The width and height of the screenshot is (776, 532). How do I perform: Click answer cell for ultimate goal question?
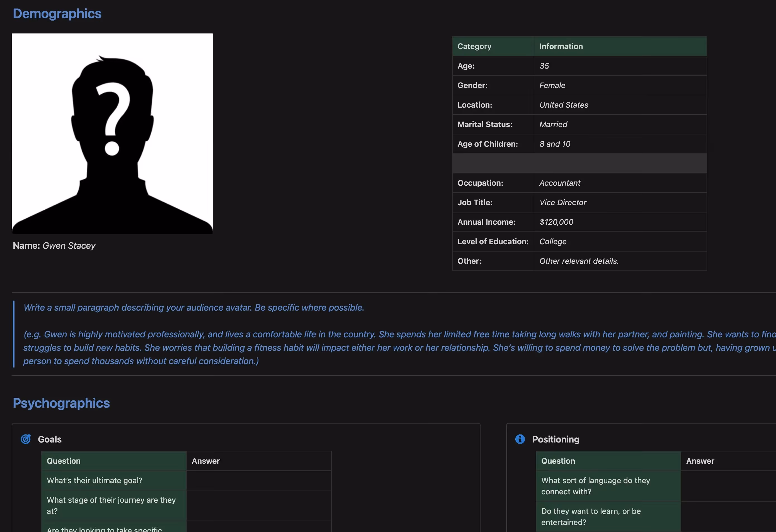pyautogui.click(x=258, y=480)
